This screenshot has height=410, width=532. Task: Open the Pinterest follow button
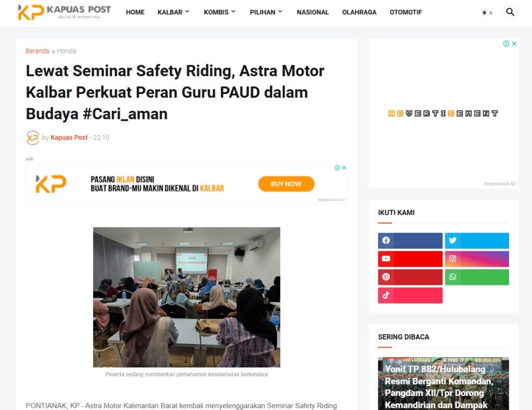click(410, 277)
